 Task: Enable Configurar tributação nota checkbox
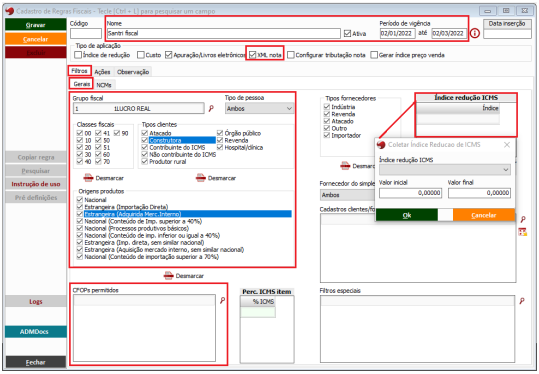291,55
